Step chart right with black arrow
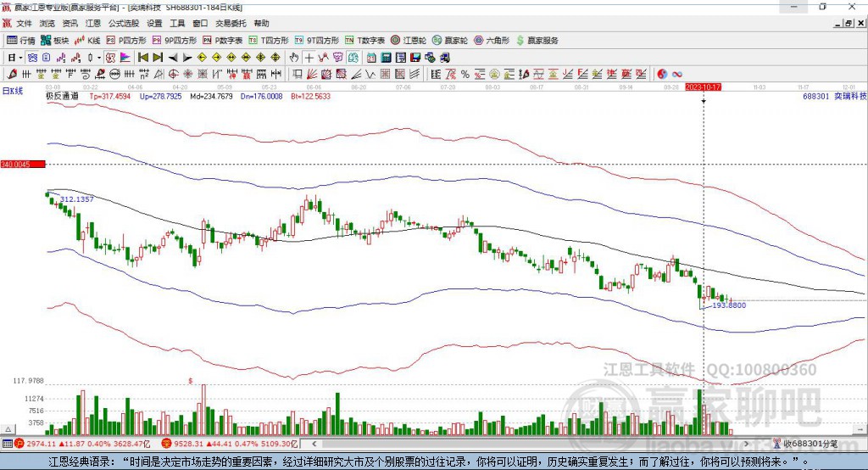Screen dimensions: 868x470 pos(187,58)
